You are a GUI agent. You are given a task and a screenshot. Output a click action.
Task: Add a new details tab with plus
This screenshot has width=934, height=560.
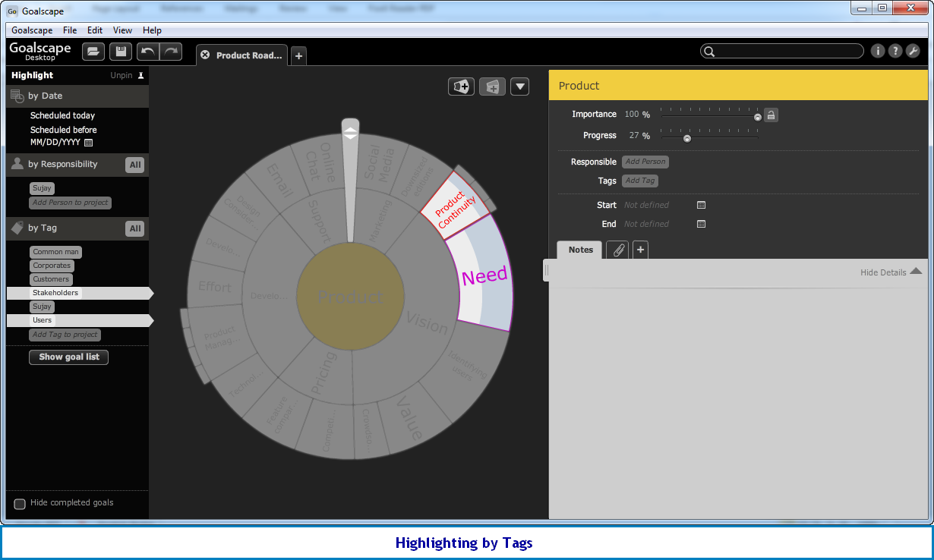640,250
